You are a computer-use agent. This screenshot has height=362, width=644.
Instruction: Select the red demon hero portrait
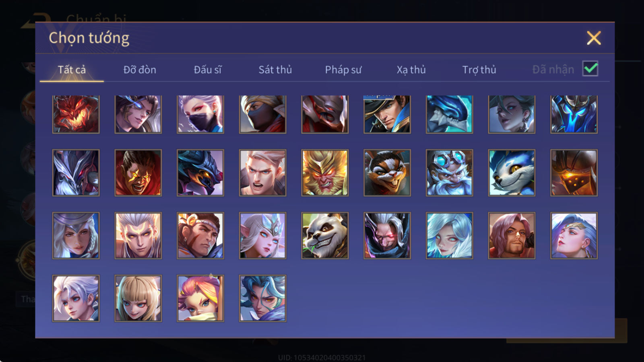(x=76, y=114)
